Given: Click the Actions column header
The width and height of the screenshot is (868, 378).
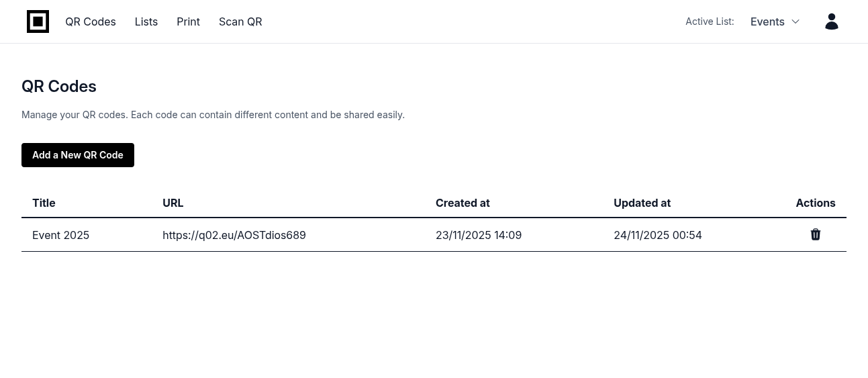Looking at the screenshot, I should point(815,203).
